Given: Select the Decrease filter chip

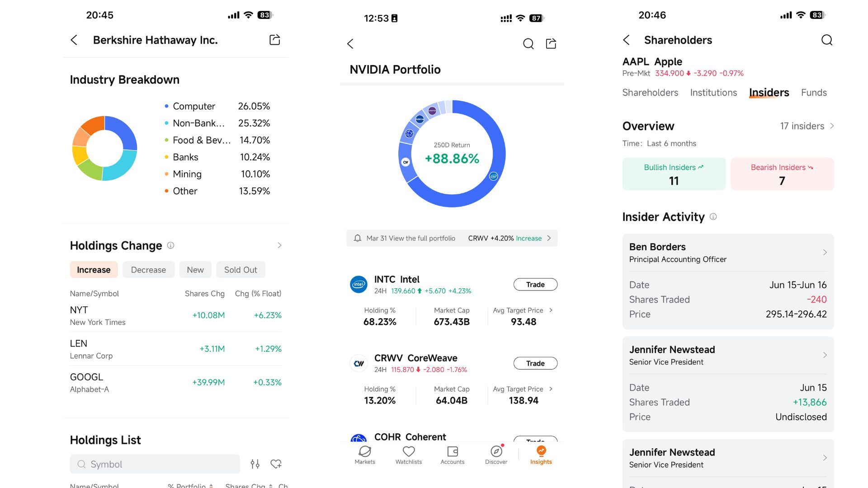Looking at the screenshot, I should click(x=148, y=270).
